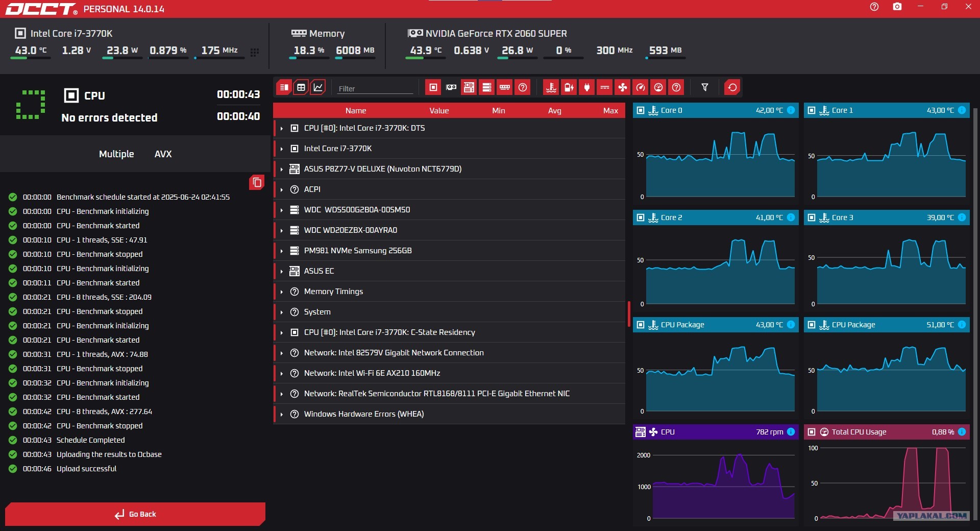The width and height of the screenshot is (980, 531).
Task: Open info for Total CPU Usage graph
Action: point(962,432)
